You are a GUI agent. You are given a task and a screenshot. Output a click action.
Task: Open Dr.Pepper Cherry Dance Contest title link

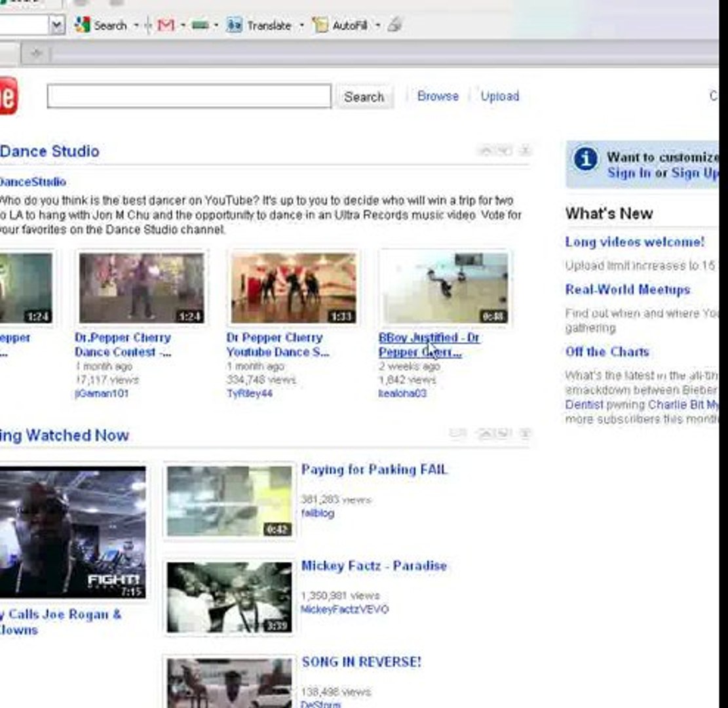[x=123, y=345]
